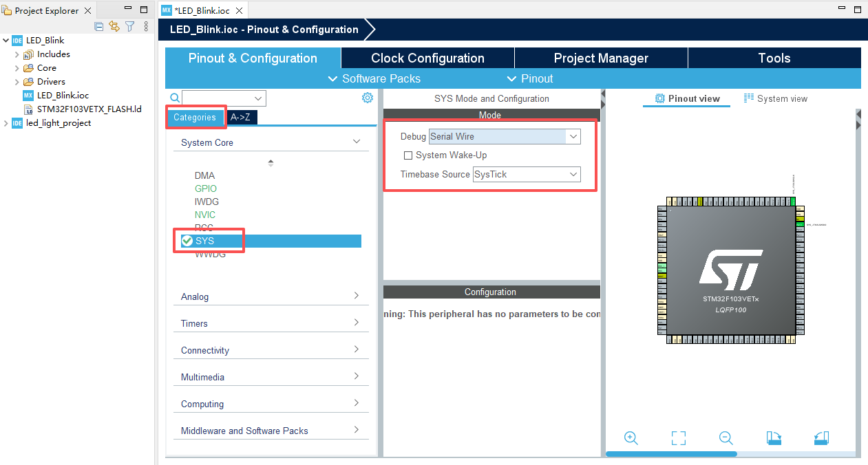Viewport: 868px width, 465px height.
Task: Select the led_light_project project
Action: (x=59, y=123)
